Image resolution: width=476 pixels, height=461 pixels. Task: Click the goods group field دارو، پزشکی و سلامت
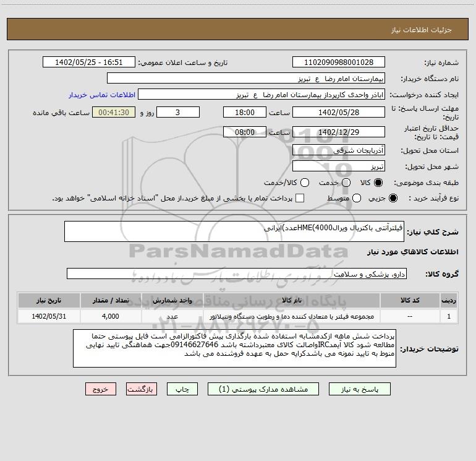pos(237,274)
